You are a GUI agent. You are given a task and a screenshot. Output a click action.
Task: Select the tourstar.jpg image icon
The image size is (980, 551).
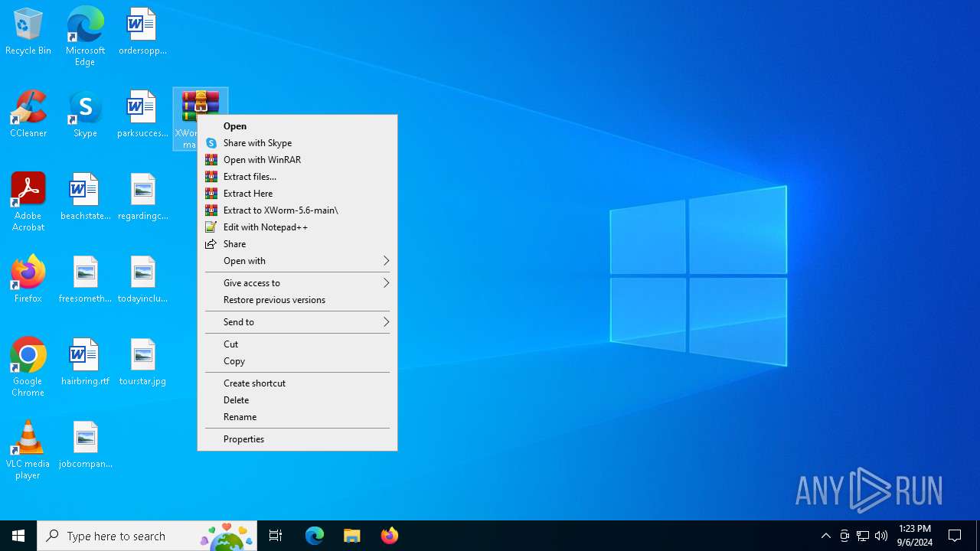tap(142, 362)
